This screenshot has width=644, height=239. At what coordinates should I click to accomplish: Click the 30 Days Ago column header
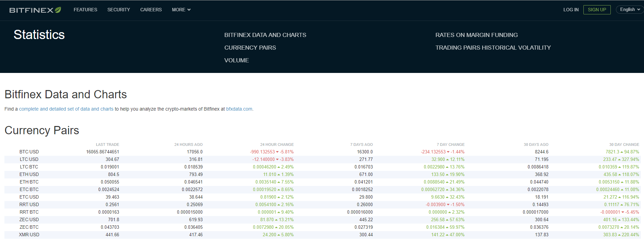(x=536, y=144)
